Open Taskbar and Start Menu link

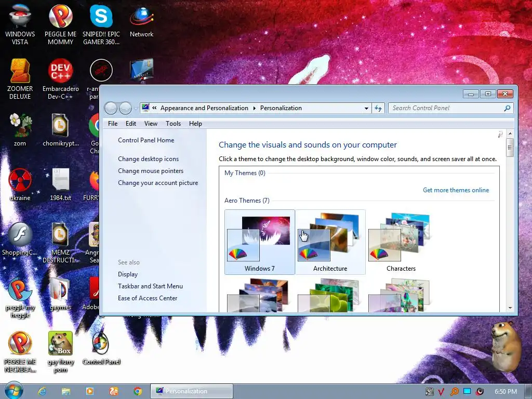click(x=150, y=286)
